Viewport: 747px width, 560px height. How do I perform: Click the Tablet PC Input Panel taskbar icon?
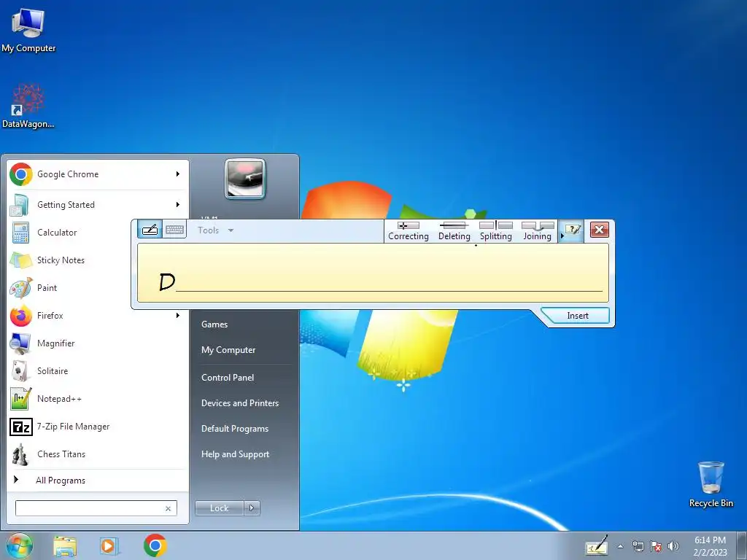(x=597, y=545)
